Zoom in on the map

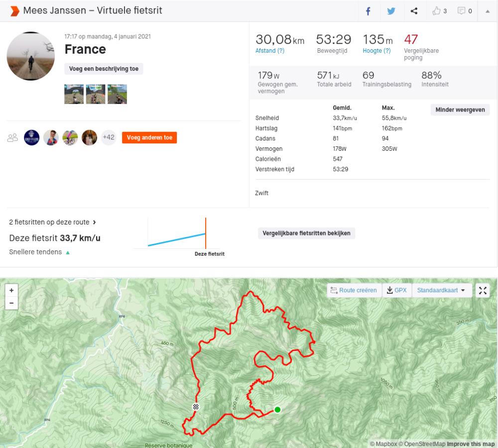tap(11, 290)
